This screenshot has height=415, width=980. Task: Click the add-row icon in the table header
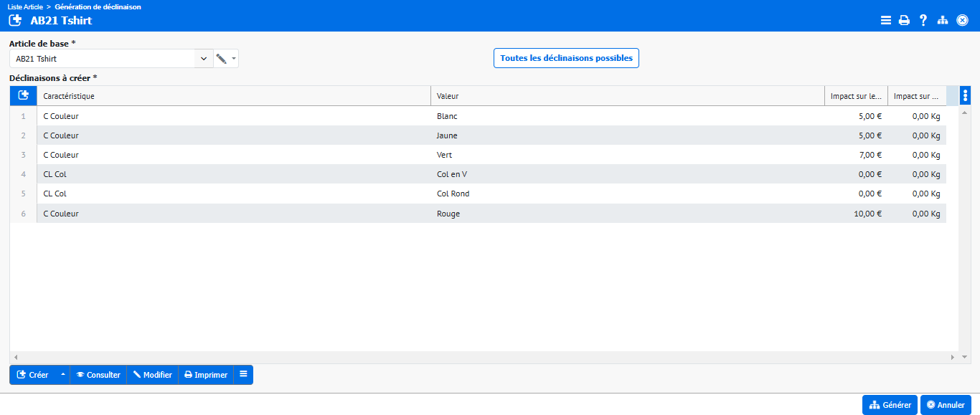23,96
